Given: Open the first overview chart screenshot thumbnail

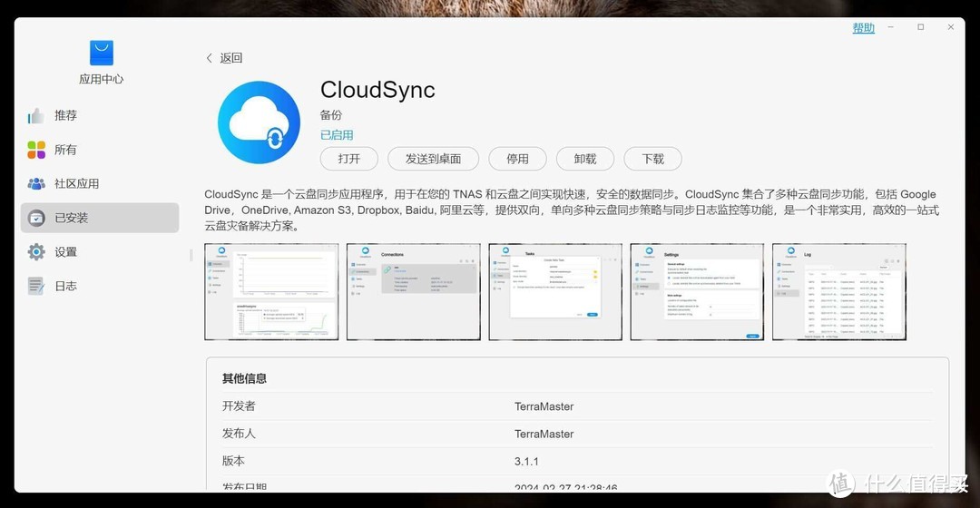Looking at the screenshot, I should click(x=271, y=292).
